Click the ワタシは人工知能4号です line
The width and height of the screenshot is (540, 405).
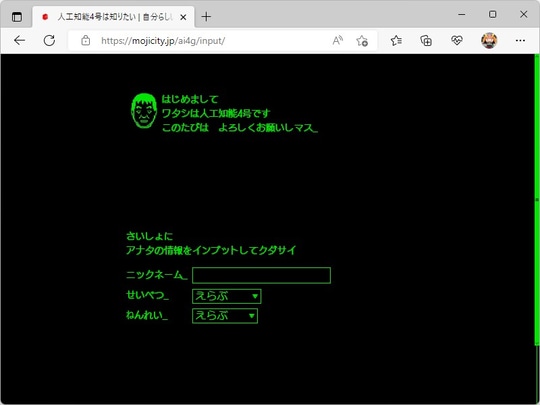pos(216,113)
